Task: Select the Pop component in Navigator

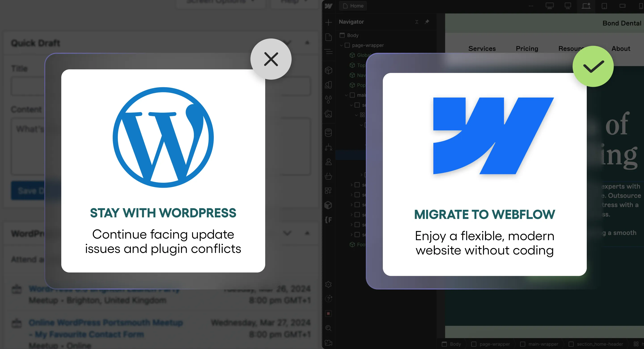Action: pyautogui.click(x=358, y=85)
